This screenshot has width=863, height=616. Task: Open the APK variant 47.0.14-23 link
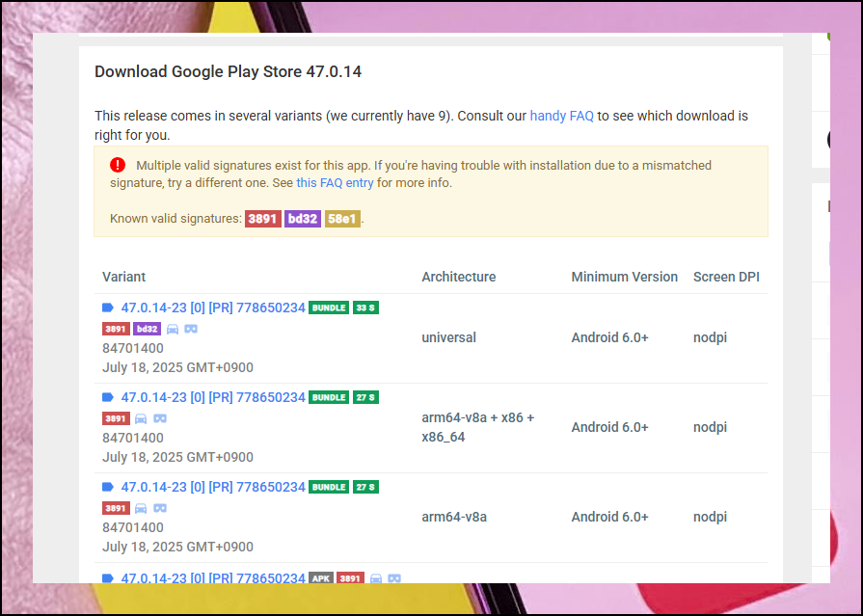tap(213, 577)
